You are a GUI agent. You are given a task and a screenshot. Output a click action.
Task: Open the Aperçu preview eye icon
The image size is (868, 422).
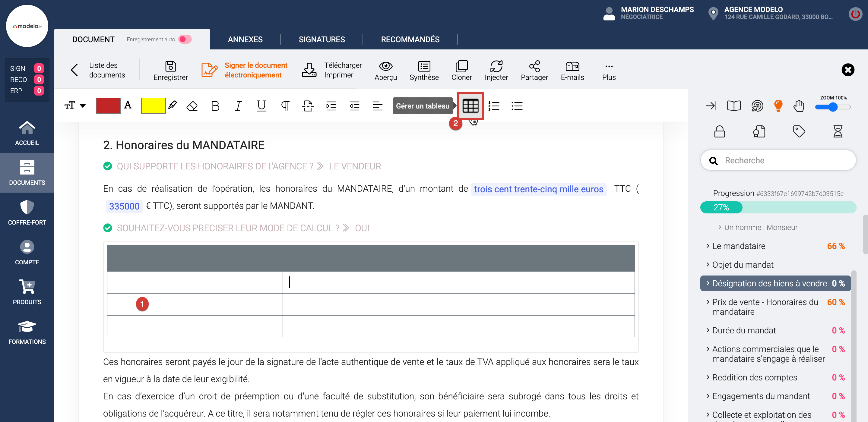385,66
